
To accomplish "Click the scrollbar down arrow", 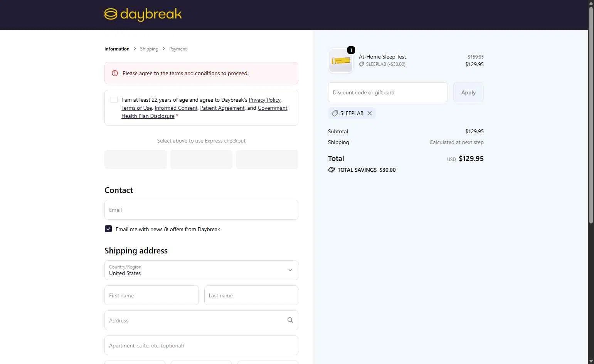I will [x=591, y=361].
